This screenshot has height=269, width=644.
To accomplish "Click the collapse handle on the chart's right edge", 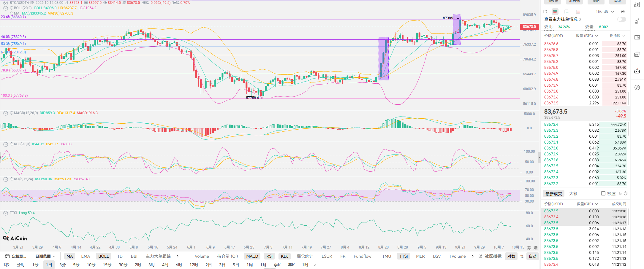I will click(539, 157).
